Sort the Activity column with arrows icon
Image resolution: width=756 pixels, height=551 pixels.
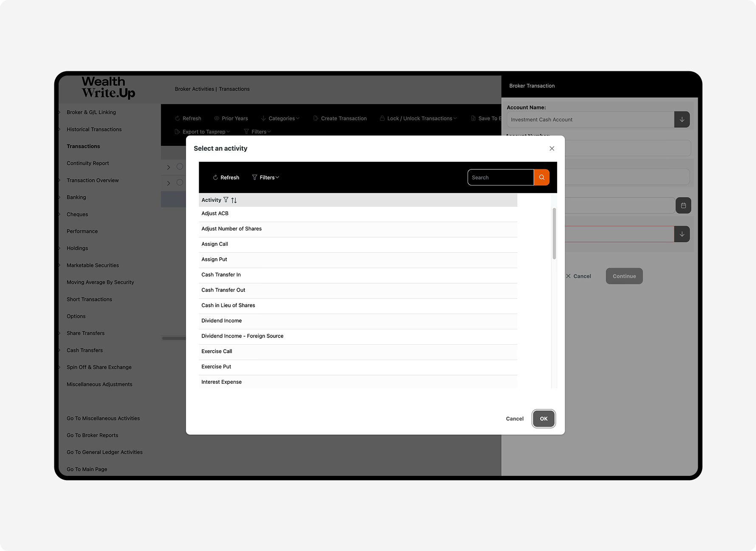(x=234, y=200)
